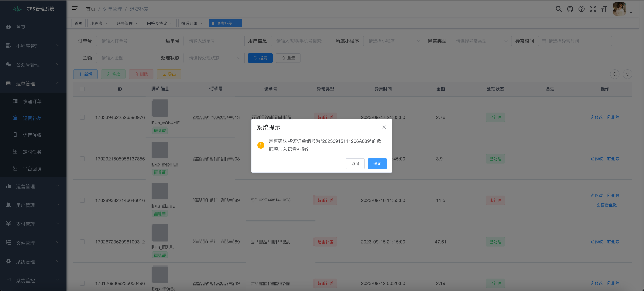This screenshot has width=644, height=291.
Task: Click the 快递订单 tree icon in sidebar
Action: [x=15, y=101]
